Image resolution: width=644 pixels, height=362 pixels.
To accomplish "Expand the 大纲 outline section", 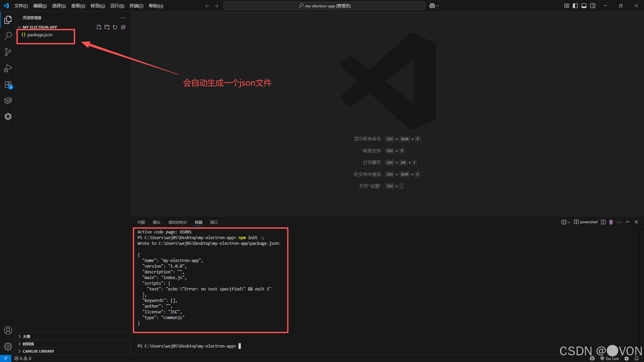I will click(x=73, y=336).
